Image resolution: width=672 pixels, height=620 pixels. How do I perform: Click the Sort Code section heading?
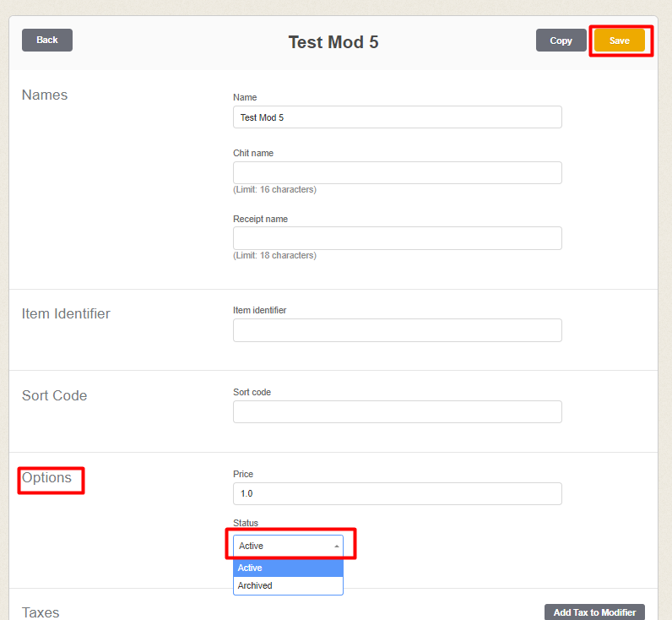[x=54, y=395]
